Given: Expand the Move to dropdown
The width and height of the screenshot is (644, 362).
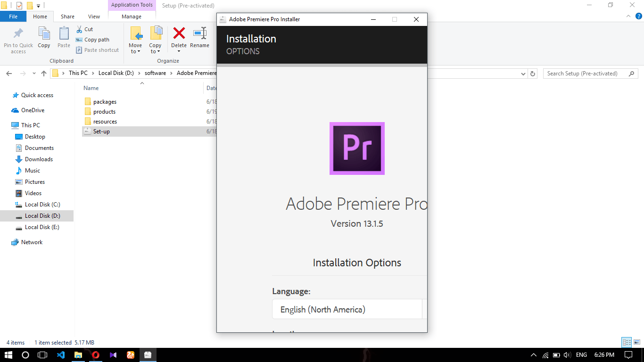Looking at the screenshot, I should point(135,39).
